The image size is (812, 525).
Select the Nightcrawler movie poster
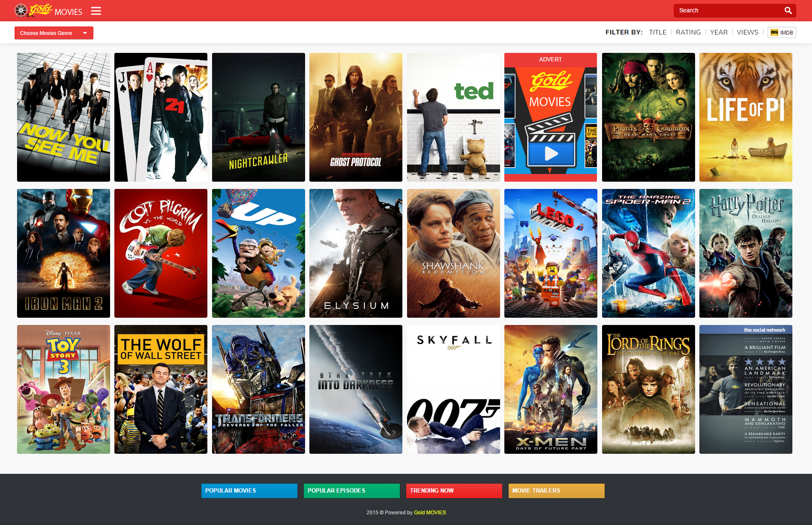[x=258, y=117]
